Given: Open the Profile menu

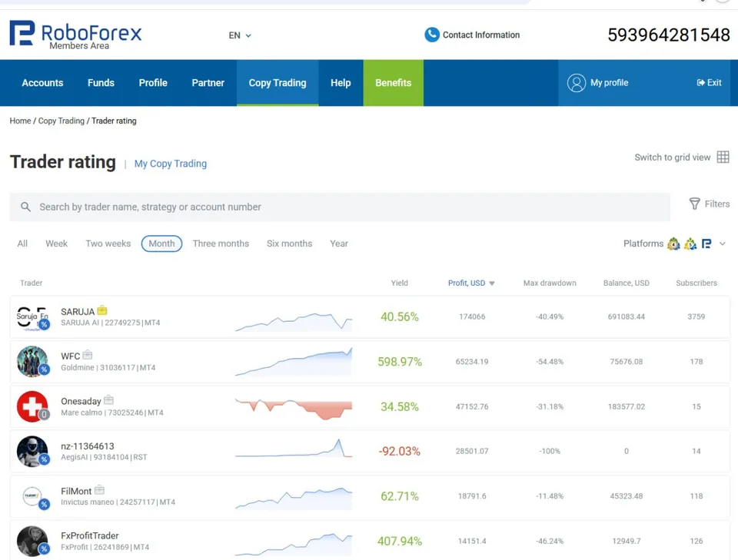Looking at the screenshot, I should point(153,83).
